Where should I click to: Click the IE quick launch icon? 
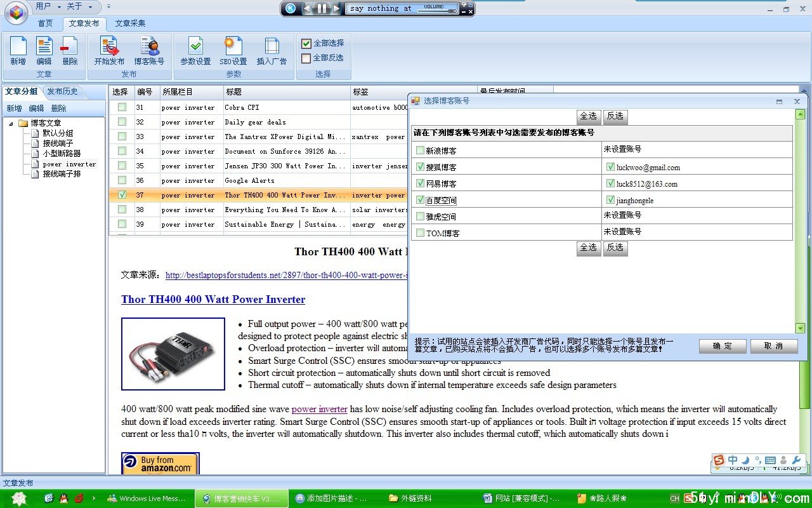49,498
